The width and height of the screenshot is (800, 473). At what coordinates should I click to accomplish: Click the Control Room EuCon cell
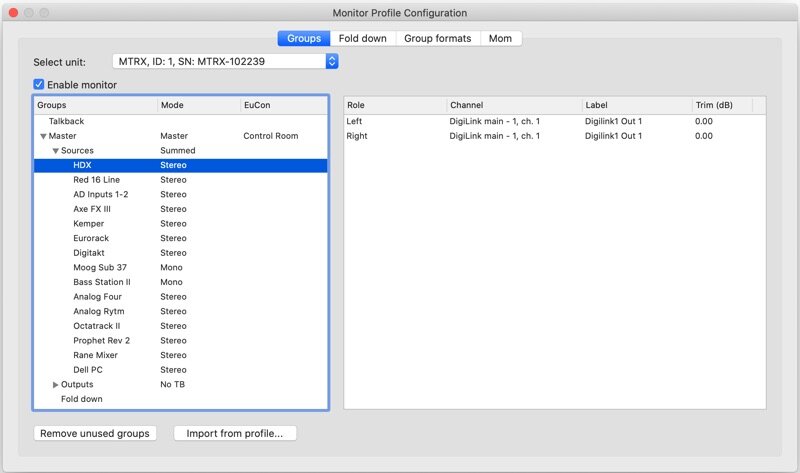(271, 136)
